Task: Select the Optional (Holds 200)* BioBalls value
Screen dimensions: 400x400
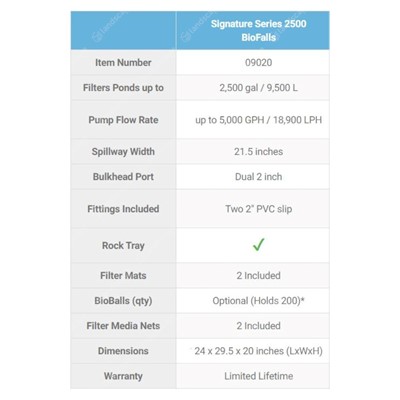Action: tap(258, 301)
